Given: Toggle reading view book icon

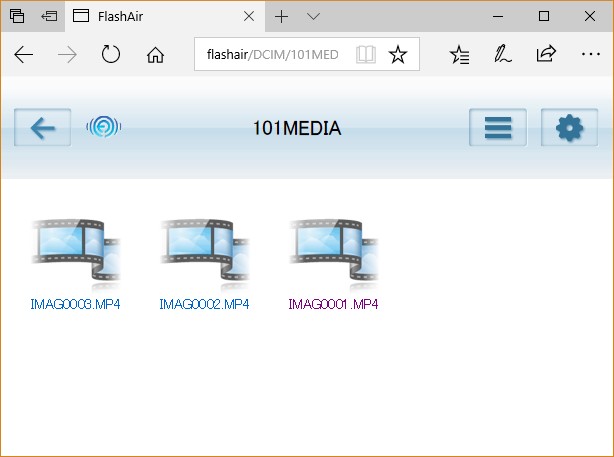Looking at the screenshot, I should pos(366,54).
